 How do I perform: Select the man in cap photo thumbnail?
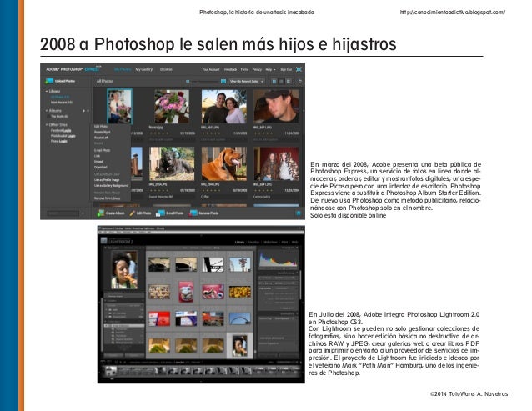point(276,107)
